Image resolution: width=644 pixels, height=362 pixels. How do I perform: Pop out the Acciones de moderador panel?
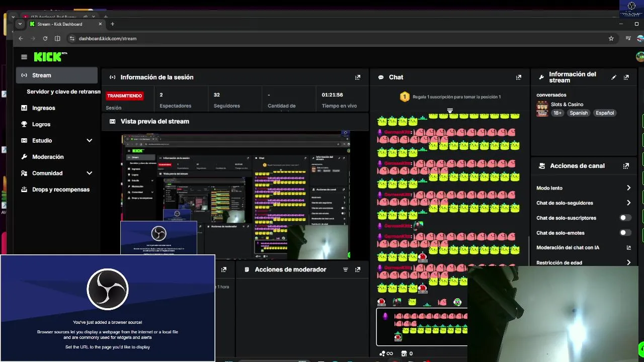point(358,269)
